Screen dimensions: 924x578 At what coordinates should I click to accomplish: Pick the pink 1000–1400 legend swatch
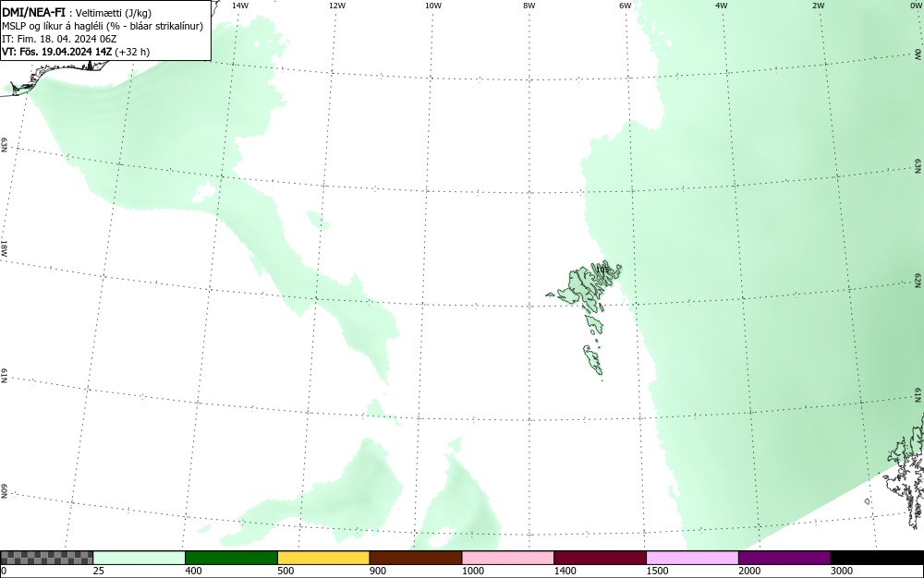coord(508,558)
